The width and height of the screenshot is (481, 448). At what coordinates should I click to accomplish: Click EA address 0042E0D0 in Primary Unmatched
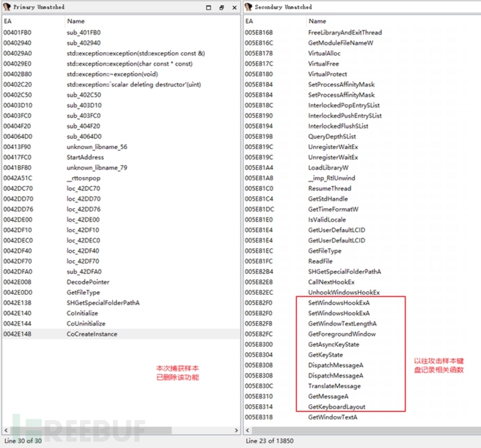[x=18, y=293]
